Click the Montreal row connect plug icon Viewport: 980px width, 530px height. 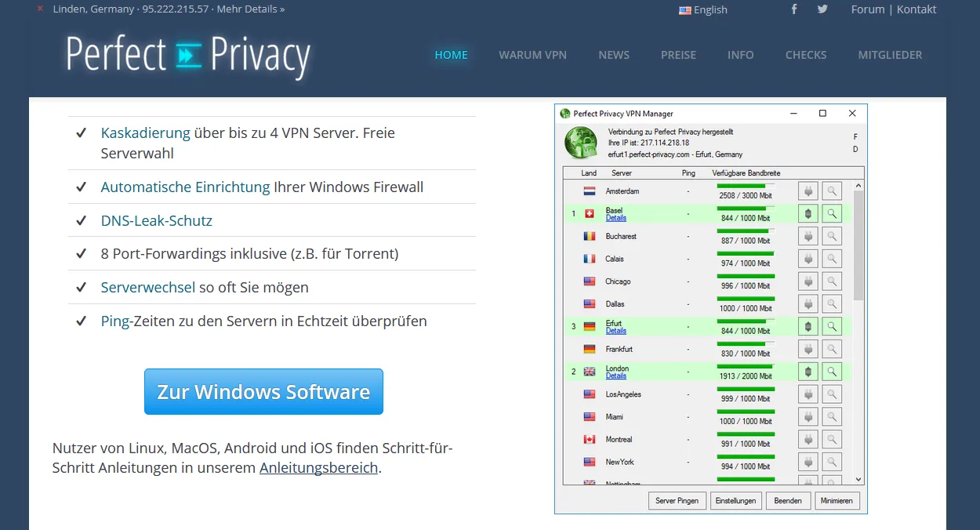808,439
